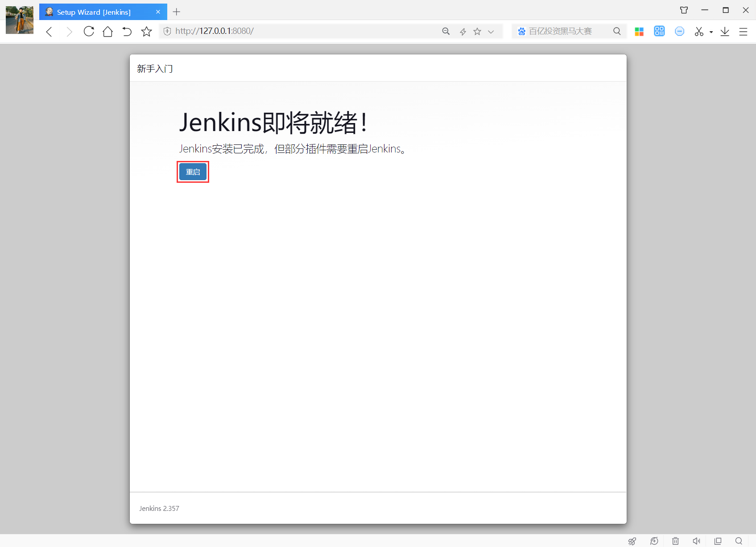Click the page zoom magnifier in status bar

tap(739, 541)
